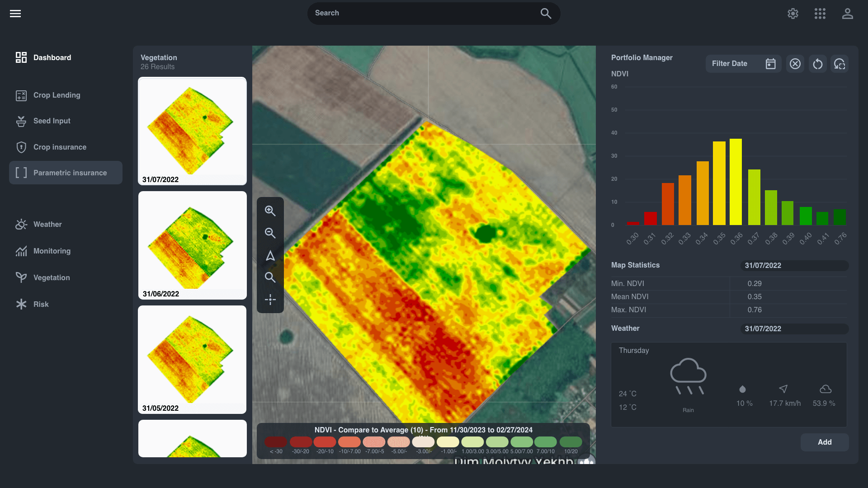Viewport: 868px width, 488px height.
Task: Go to the Crop Lending page
Action: (x=57, y=95)
